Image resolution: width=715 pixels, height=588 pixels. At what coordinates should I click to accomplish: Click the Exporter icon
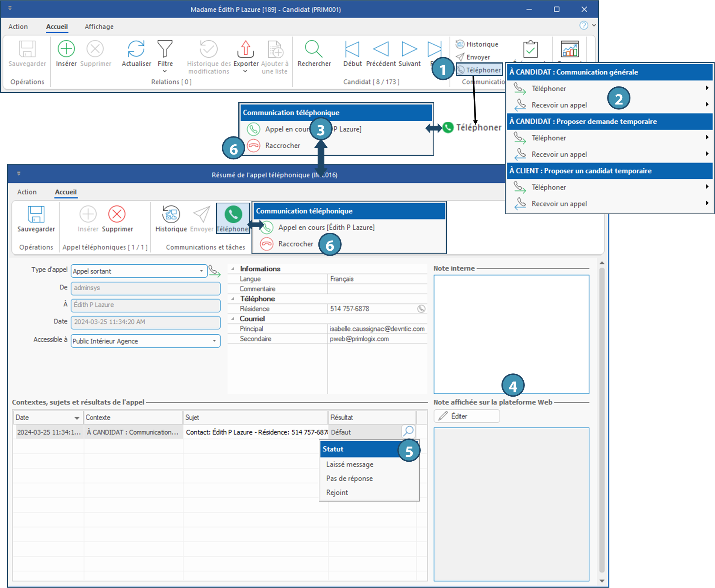(245, 49)
